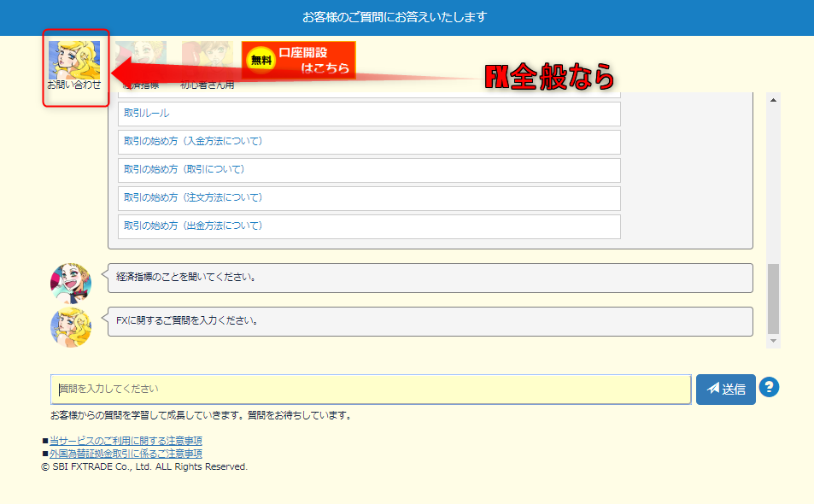Select the お問い合わせ character icon
The width and height of the screenshot is (814, 504).
click(74, 62)
